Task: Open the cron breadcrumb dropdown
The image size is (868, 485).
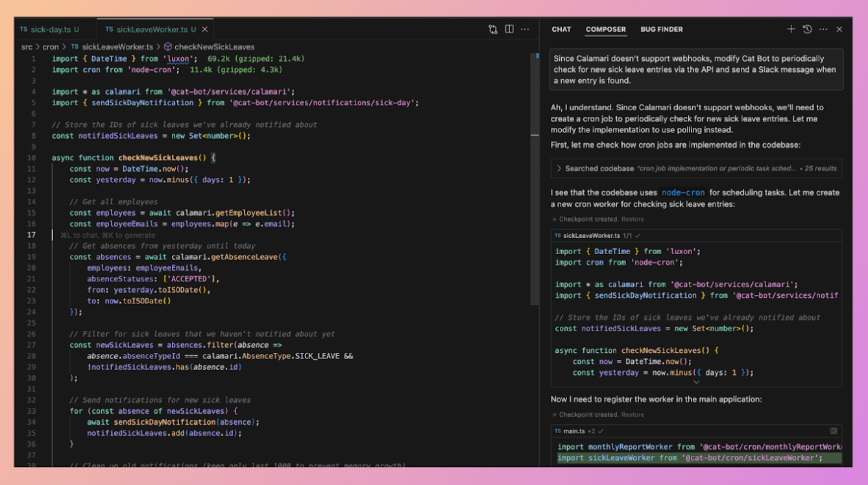Action: point(50,47)
